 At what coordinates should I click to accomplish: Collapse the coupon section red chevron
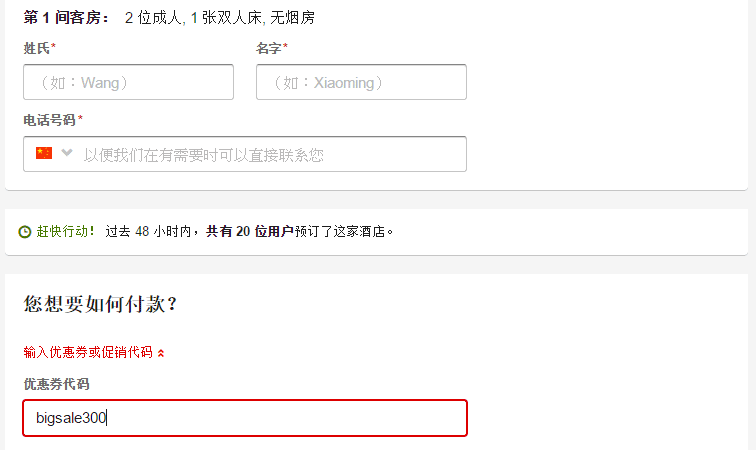tap(161, 352)
